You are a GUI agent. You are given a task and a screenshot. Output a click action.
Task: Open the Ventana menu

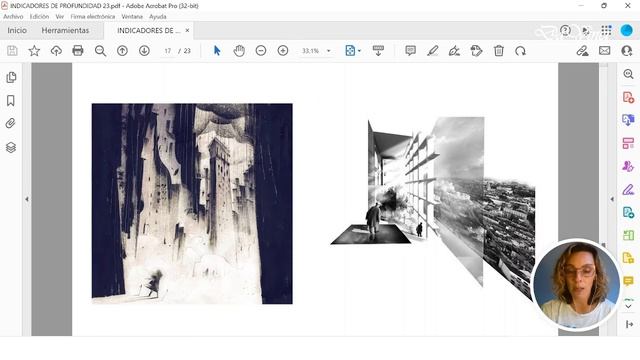pos(132,17)
